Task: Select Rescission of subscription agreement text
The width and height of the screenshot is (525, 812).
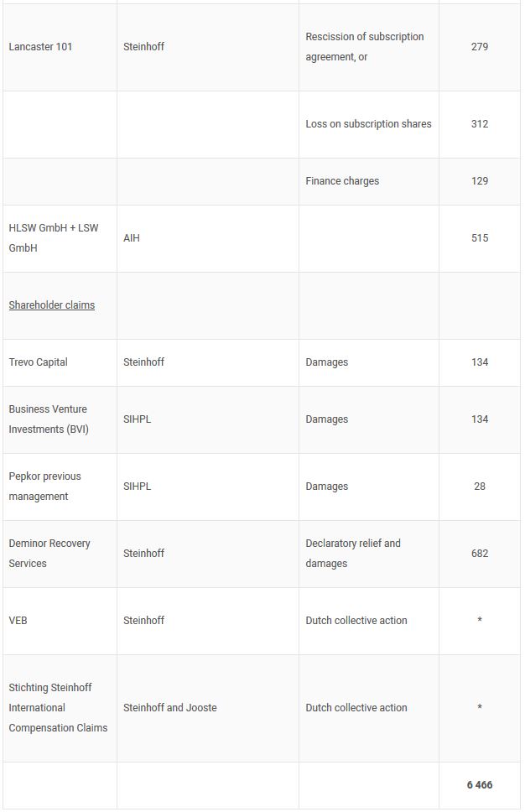Action: [x=365, y=47]
